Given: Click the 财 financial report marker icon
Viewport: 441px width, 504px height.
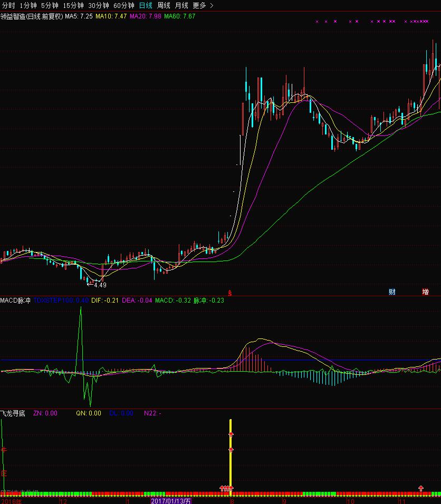Looking at the screenshot, I should [x=392, y=292].
